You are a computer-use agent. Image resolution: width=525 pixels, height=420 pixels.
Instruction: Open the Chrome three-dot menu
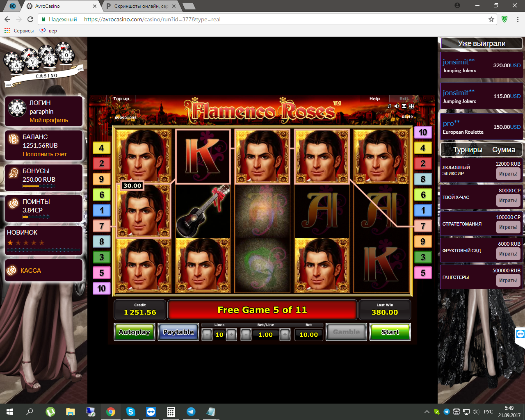point(518,19)
